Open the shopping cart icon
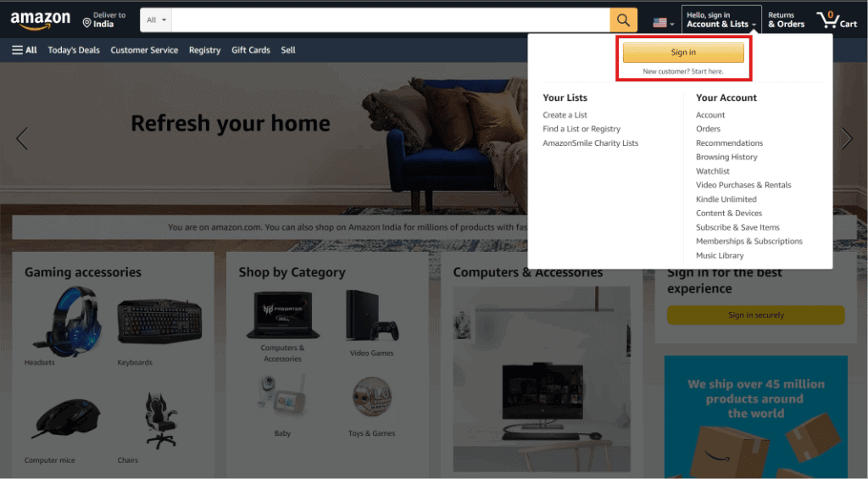The image size is (868, 479). tap(837, 20)
